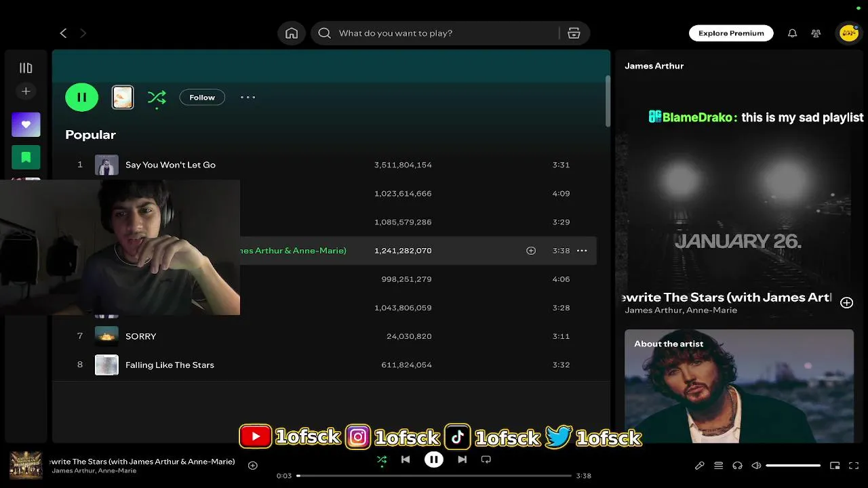This screenshot has height=488, width=868.
Task: Click play count 24,030,820
Action: pyautogui.click(x=409, y=336)
